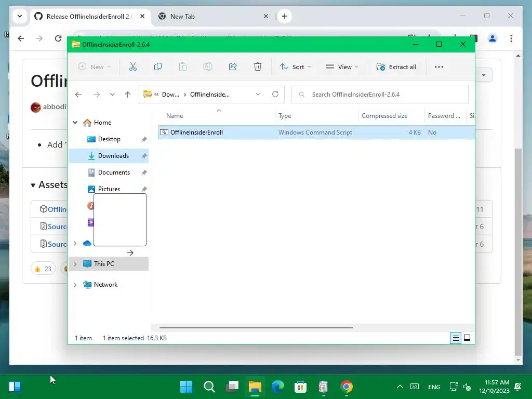The image size is (532, 399).
Task: Open Microsoft Store from the taskbar
Action: [301, 387]
